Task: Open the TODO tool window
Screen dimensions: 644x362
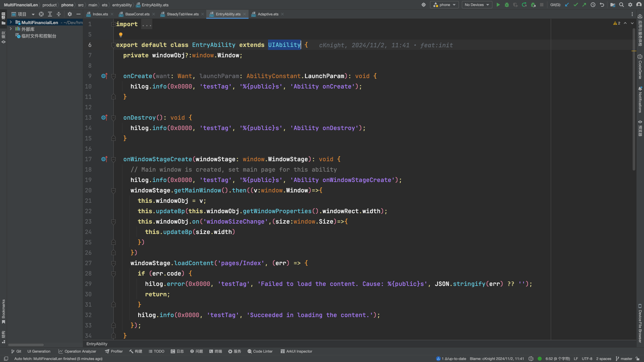Action: (156, 351)
